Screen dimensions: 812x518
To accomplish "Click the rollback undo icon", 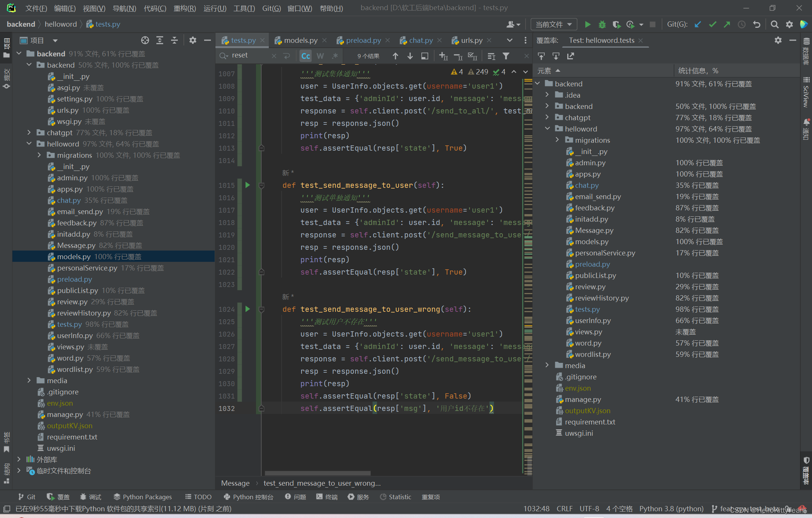I will point(757,24).
